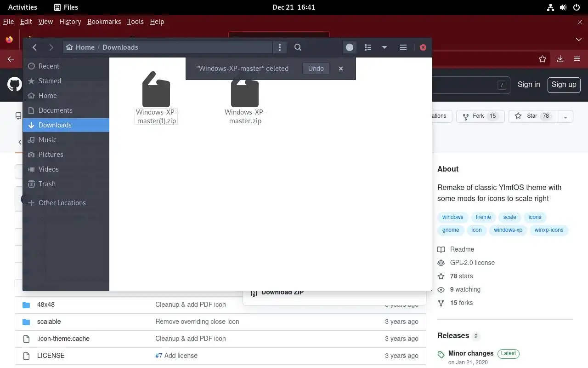Open 78 stars link
This screenshot has height=368, width=588.
coord(455,276)
